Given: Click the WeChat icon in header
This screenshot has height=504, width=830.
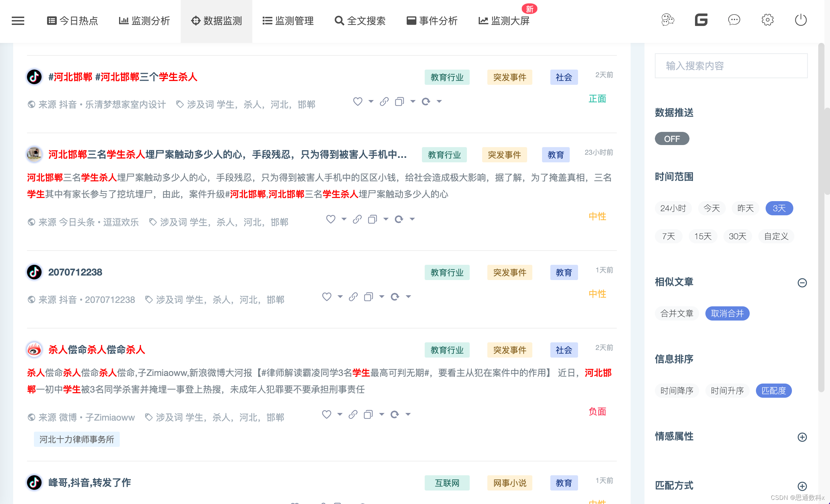Looking at the screenshot, I should tap(668, 20).
